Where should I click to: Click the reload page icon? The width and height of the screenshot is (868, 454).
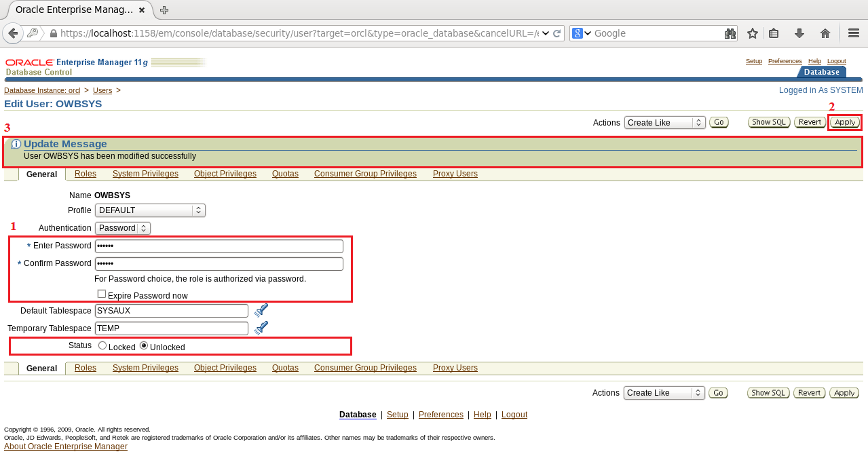tap(557, 33)
